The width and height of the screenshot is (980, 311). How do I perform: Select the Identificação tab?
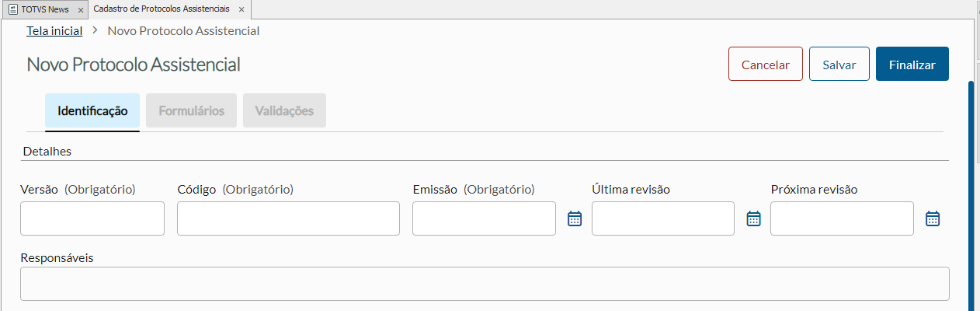[92, 110]
